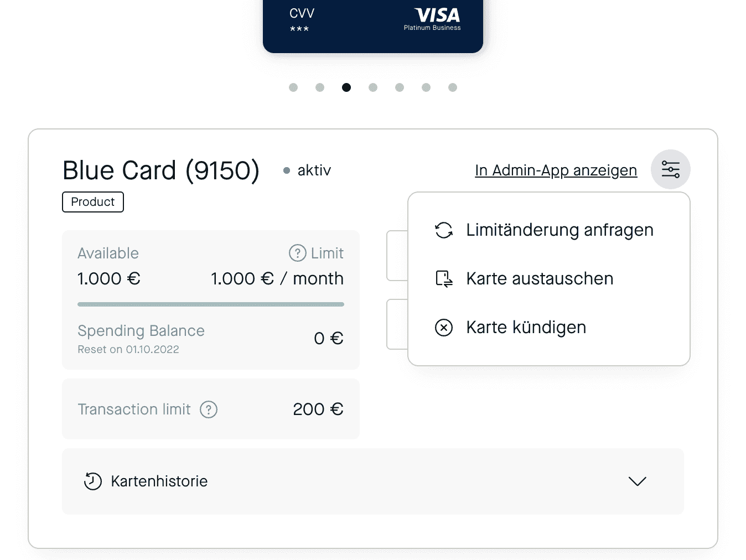This screenshot has width=746, height=560.
Task: Expand the Kartenhistorie section
Action: pos(637,481)
